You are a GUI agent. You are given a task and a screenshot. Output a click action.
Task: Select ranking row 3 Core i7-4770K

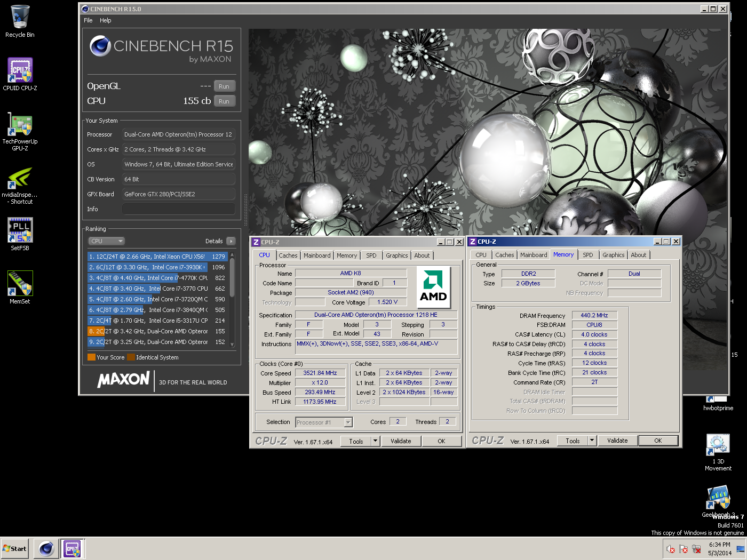pos(157,278)
